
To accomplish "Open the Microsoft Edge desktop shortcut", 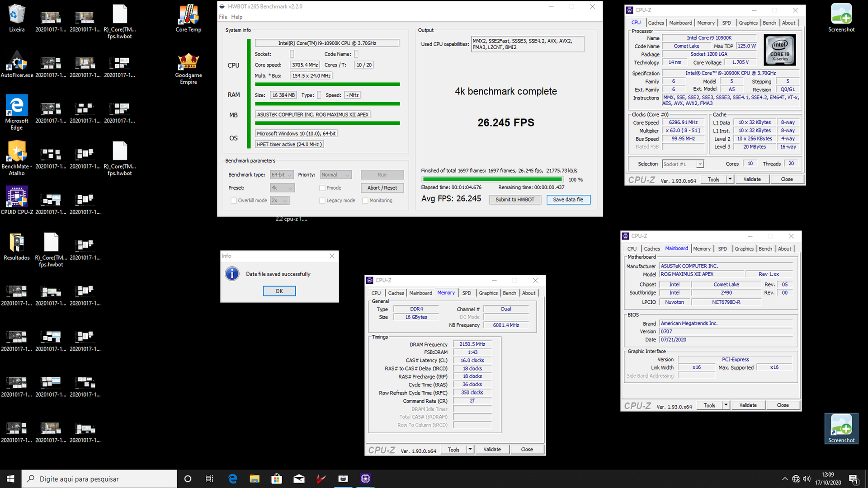I will (x=17, y=112).
